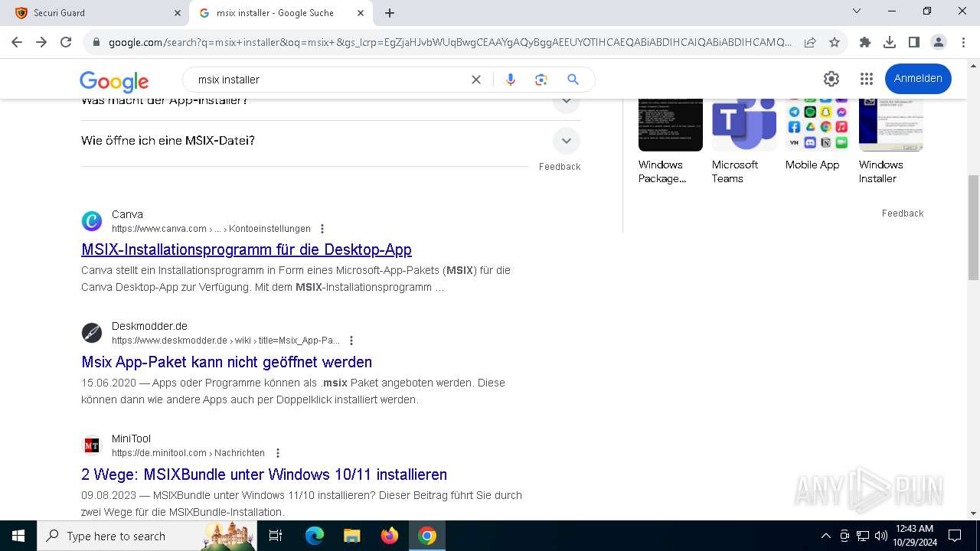The width and height of the screenshot is (980, 551).
Task: Click the taskbar 'Type here to search' box
Action: [148, 536]
